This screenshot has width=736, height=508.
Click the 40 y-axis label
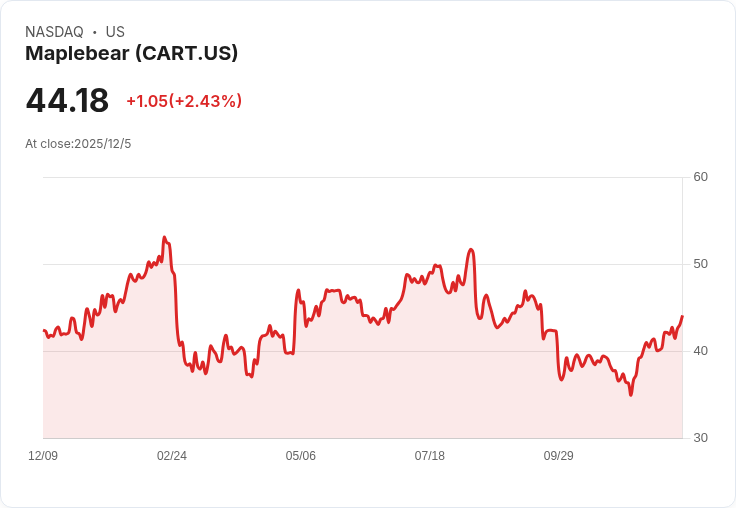700,351
